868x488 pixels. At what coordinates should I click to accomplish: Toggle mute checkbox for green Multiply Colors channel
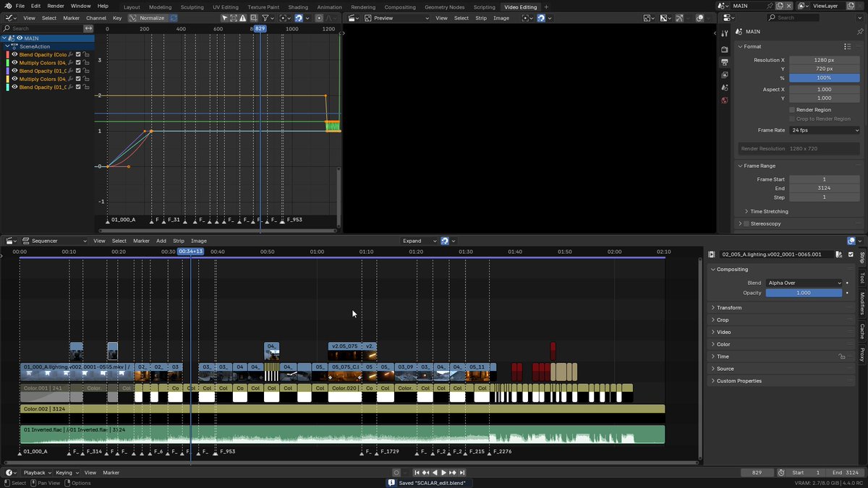tap(78, 63)
